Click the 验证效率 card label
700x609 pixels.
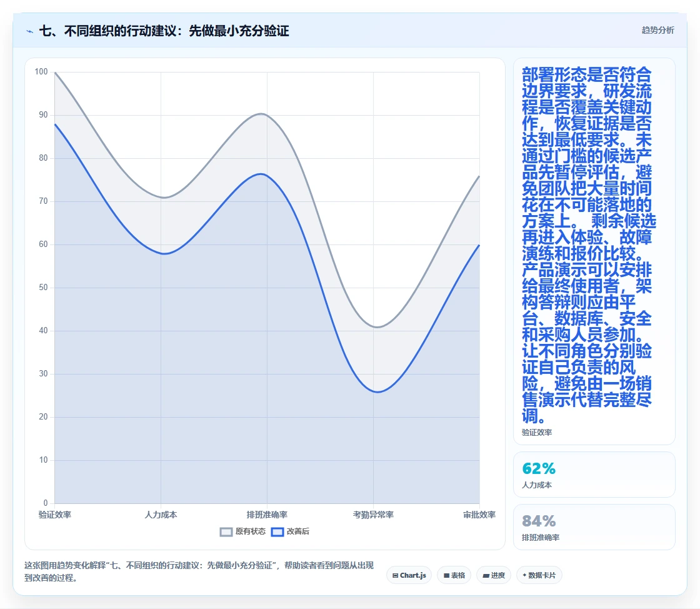[537, 432]
